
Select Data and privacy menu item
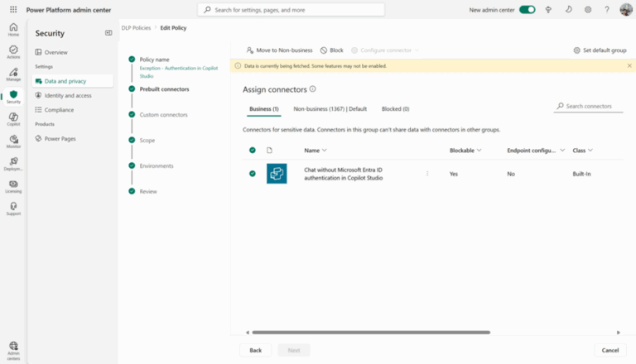(73, 81)
